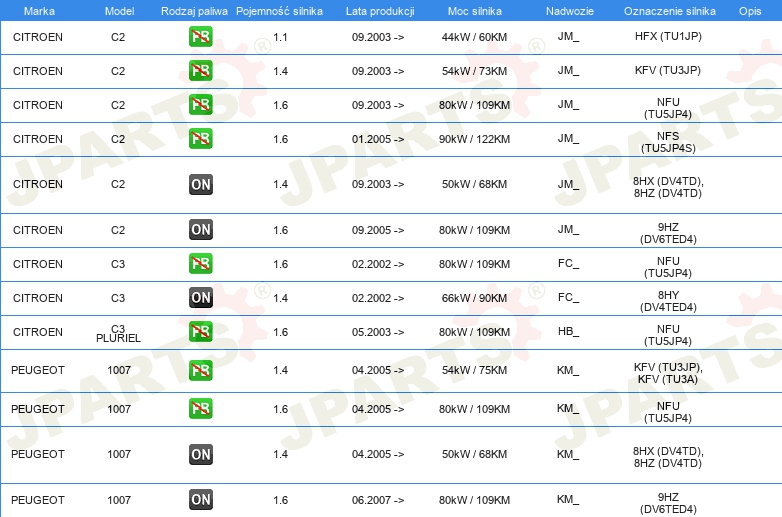782x517 pixels.
Task: Click engine code KFV (TU3JP), KFV (TU3A)
Action: tap(668, 373)
